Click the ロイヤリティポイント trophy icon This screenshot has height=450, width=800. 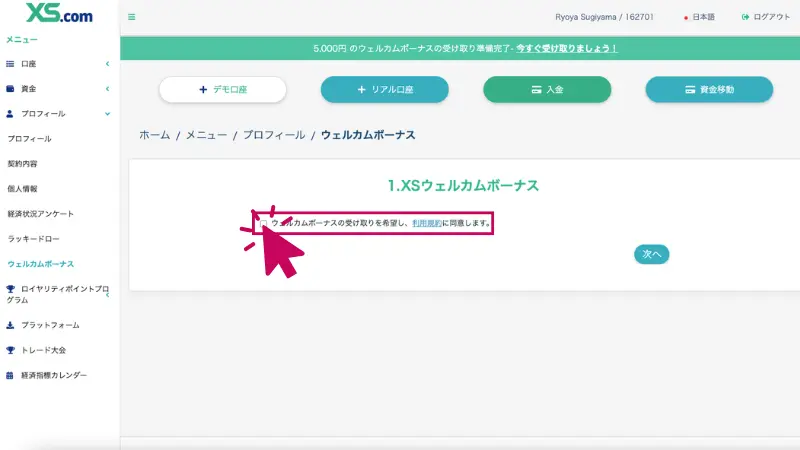pos(10,289)
